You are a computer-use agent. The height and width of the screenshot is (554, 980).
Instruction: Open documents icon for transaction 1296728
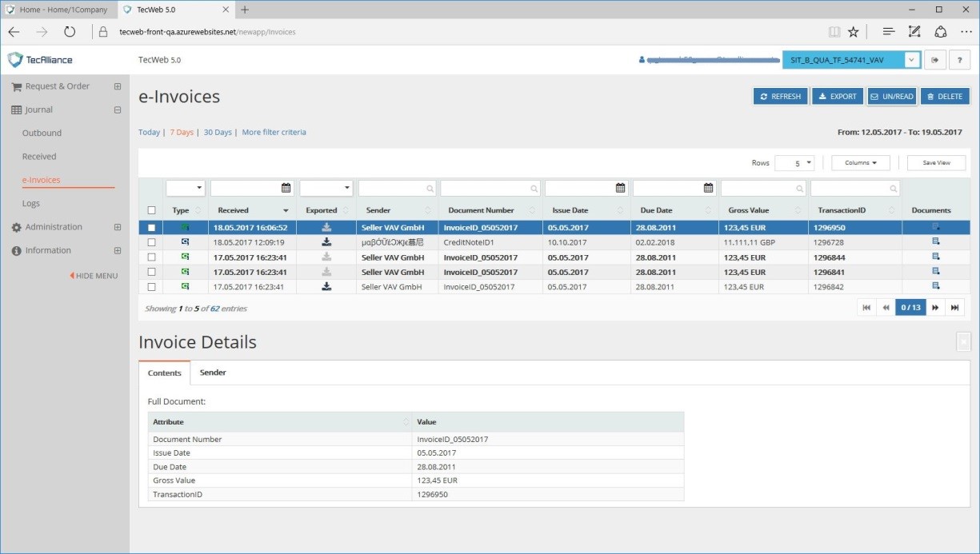click(x=935, y=241)
